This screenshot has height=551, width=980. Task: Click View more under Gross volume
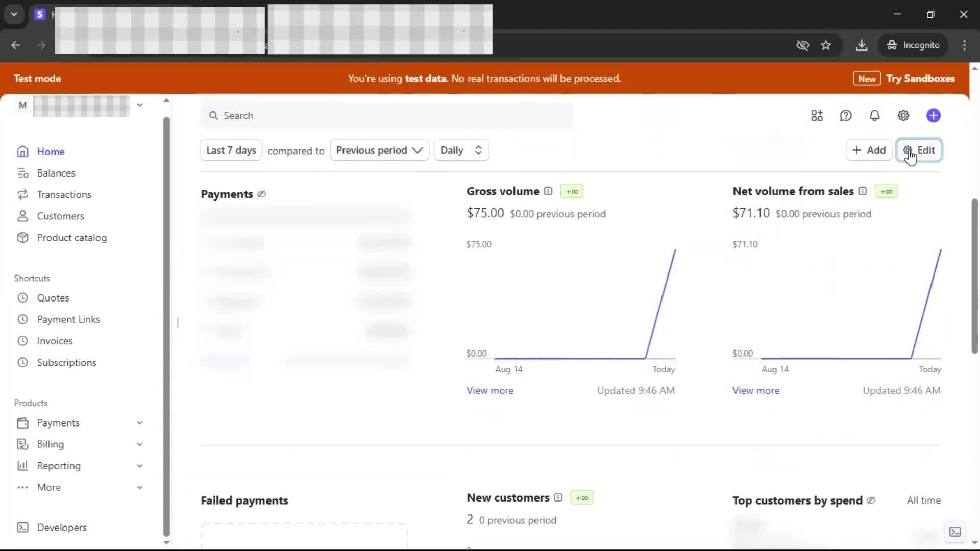pos(490,390)
